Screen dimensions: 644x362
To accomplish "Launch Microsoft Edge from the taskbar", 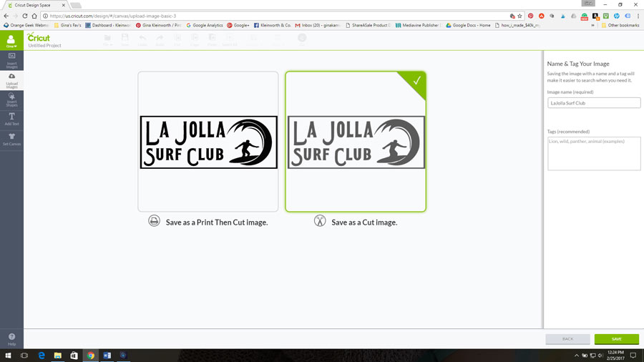I will click(x=41, y=356).
